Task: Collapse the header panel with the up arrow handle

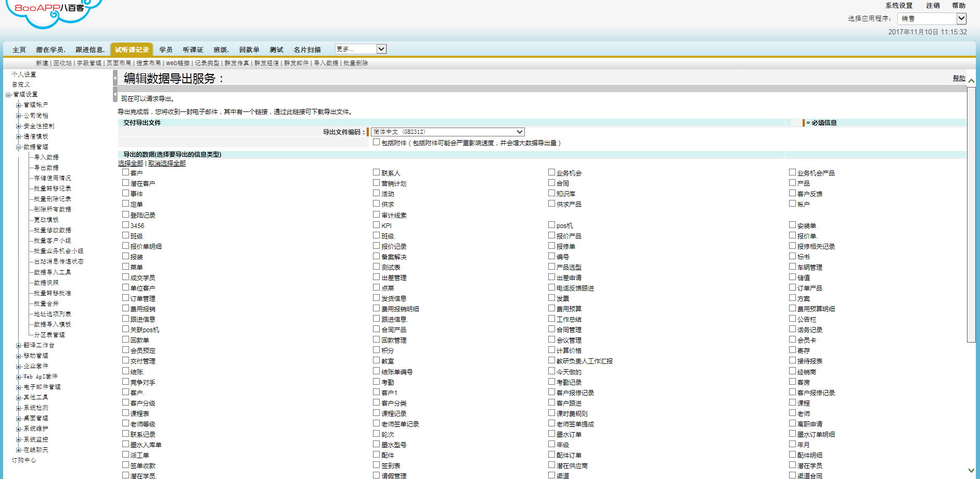Action: coord(115,78)
